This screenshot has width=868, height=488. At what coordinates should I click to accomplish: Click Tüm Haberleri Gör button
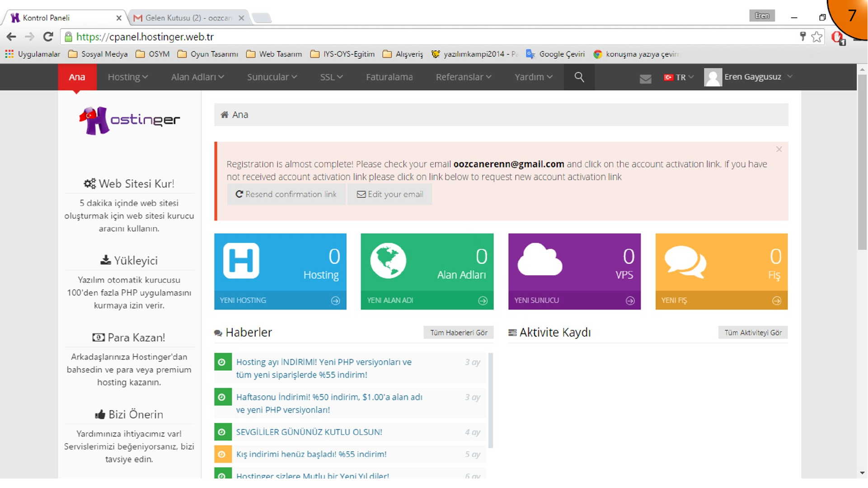click(459, 333)
